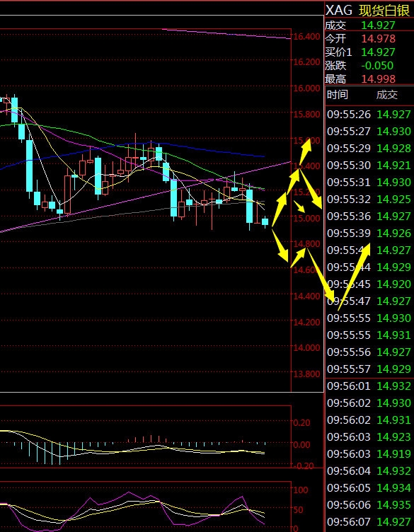Image resolution: width=414 pixels, height=532 pixels.
Task: Select the 09:55:26 tick row
Action: (369, 115)
